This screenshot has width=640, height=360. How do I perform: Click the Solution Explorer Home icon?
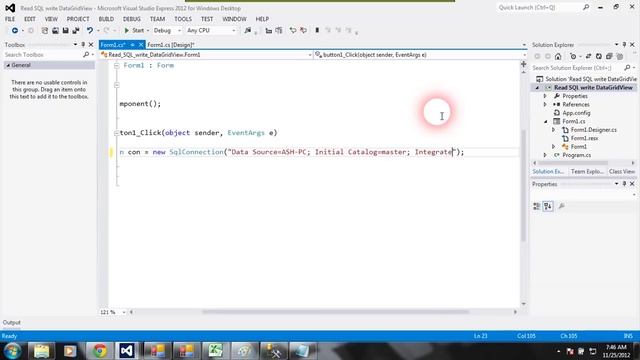tap(558, 57)
